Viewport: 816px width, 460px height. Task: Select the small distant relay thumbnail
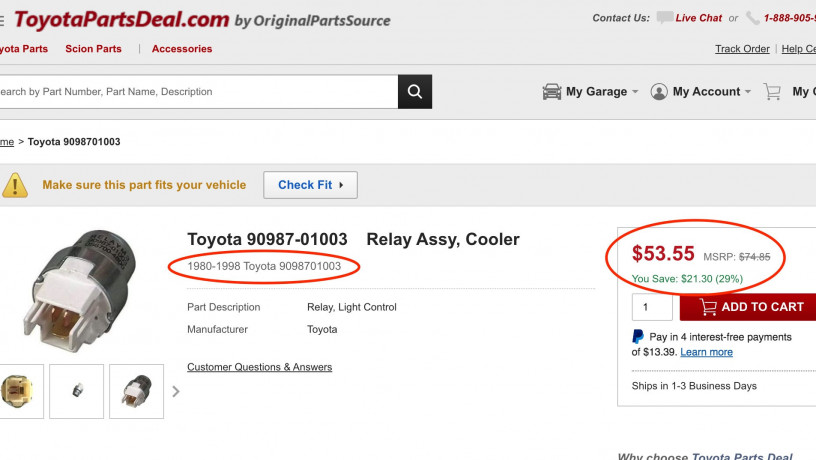coord(76,391)
